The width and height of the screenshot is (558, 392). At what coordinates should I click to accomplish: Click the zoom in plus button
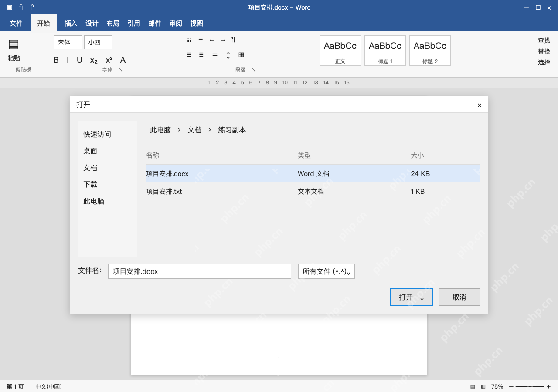548,386
